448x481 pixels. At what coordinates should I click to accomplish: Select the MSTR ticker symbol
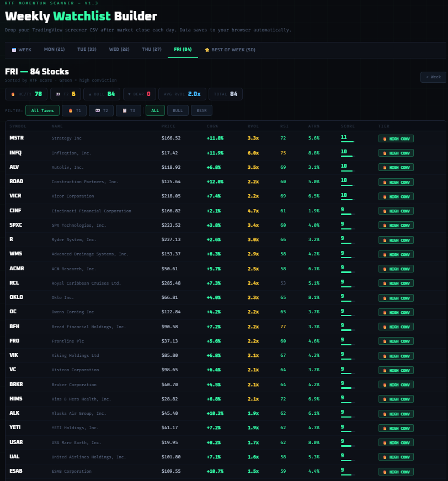click(x=17, y=138)
